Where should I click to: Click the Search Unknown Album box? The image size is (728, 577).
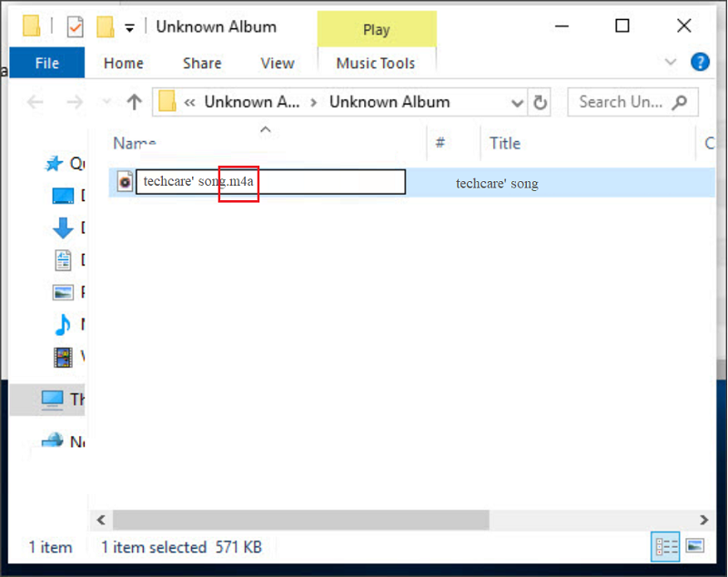[x=622, y=102]
